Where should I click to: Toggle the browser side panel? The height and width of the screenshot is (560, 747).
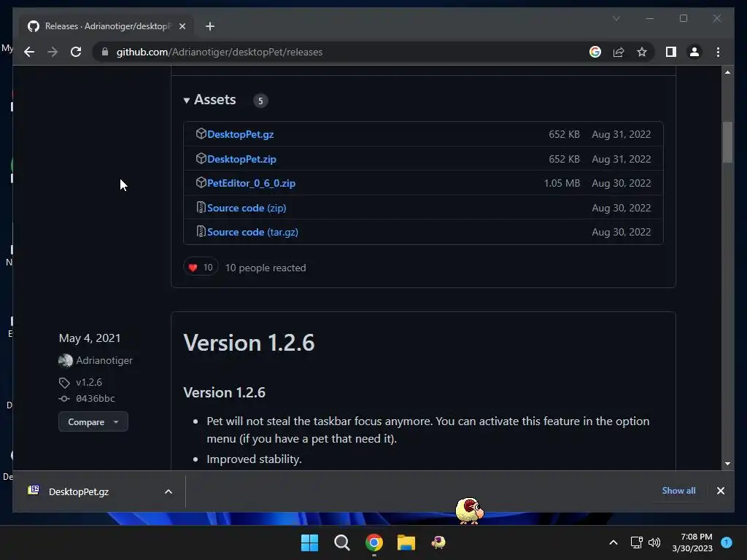pos(671,52)
